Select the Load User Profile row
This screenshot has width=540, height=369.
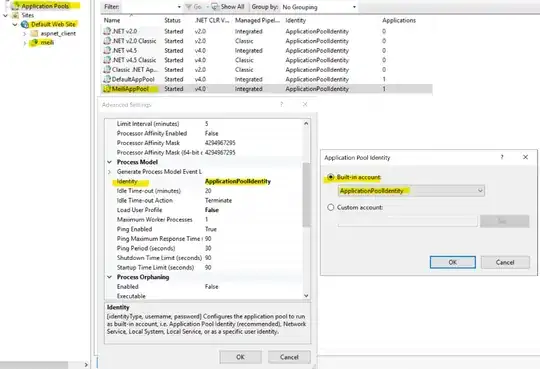point(204,210)
